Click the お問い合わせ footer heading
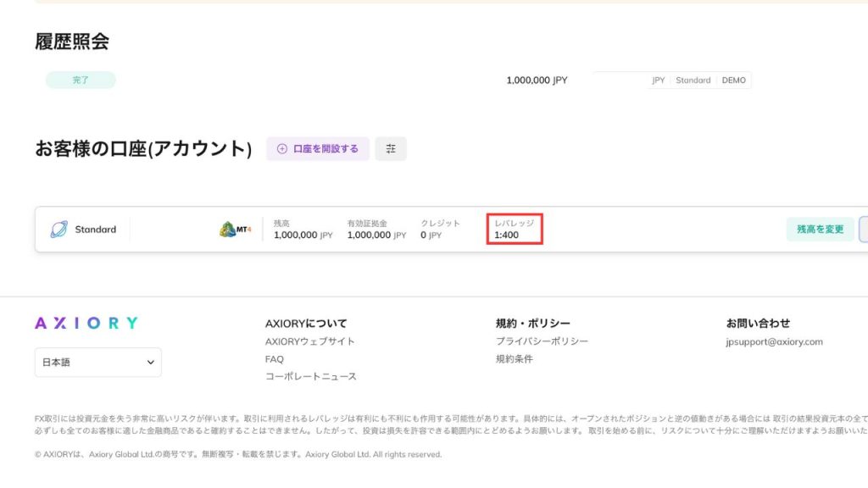Image resolution: width=868 pixels, height=488 pixels. click(x=759, y=323)
